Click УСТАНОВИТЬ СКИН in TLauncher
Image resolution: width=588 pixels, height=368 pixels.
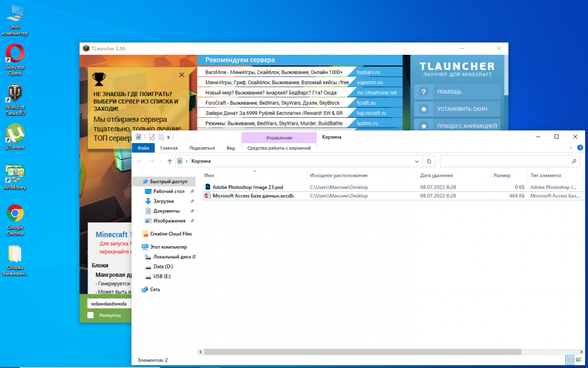click(457, 109)
